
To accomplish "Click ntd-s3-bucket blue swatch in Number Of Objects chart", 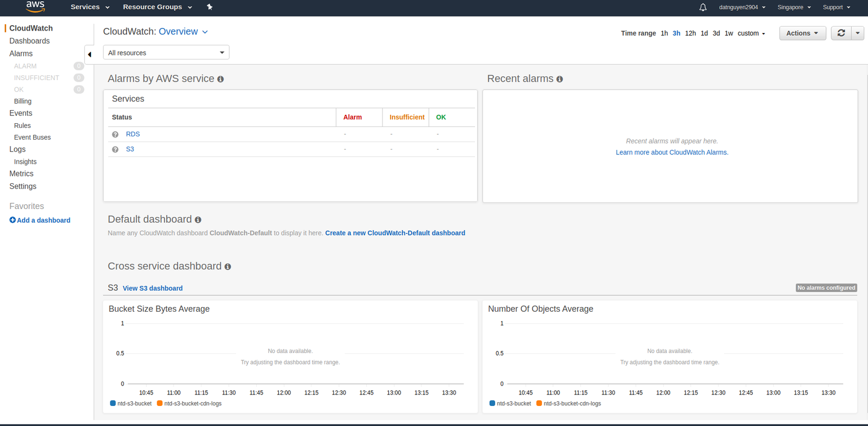I will (492, 403).
